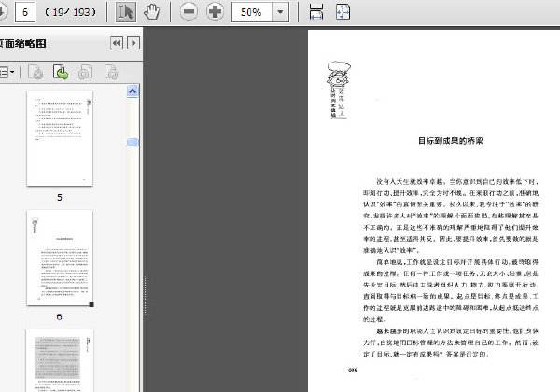560x392 pixels.
Task: Open the thumbnails panel options menu
Action: [7, 73]
